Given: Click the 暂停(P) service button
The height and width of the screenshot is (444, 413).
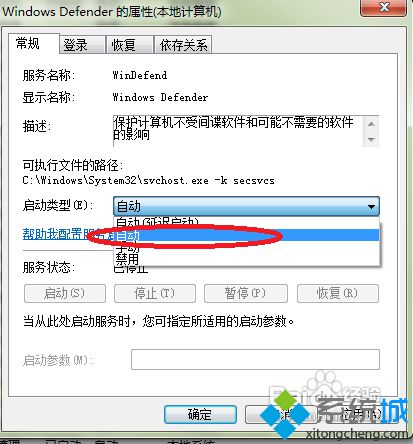Looking at the screenshot, I should (x=246, y=293).
